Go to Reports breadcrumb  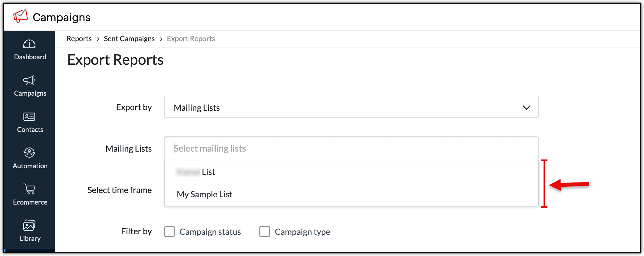click(x=79, y=39)
